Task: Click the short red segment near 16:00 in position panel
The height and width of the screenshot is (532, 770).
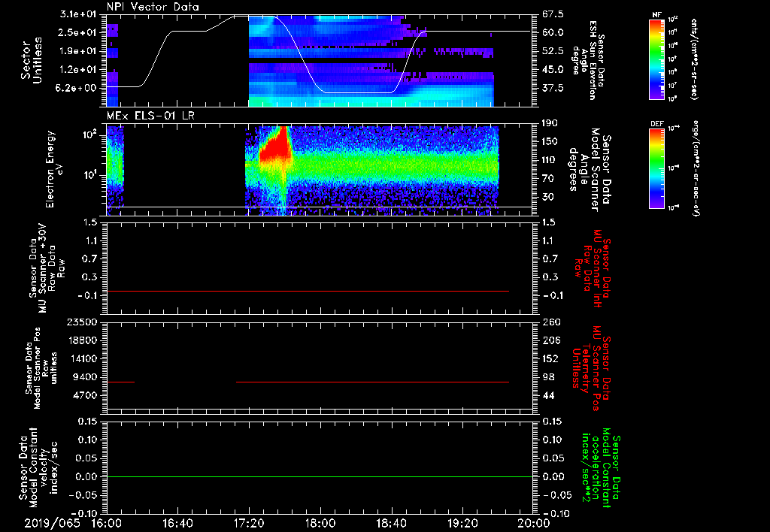Action: (120, 382)
